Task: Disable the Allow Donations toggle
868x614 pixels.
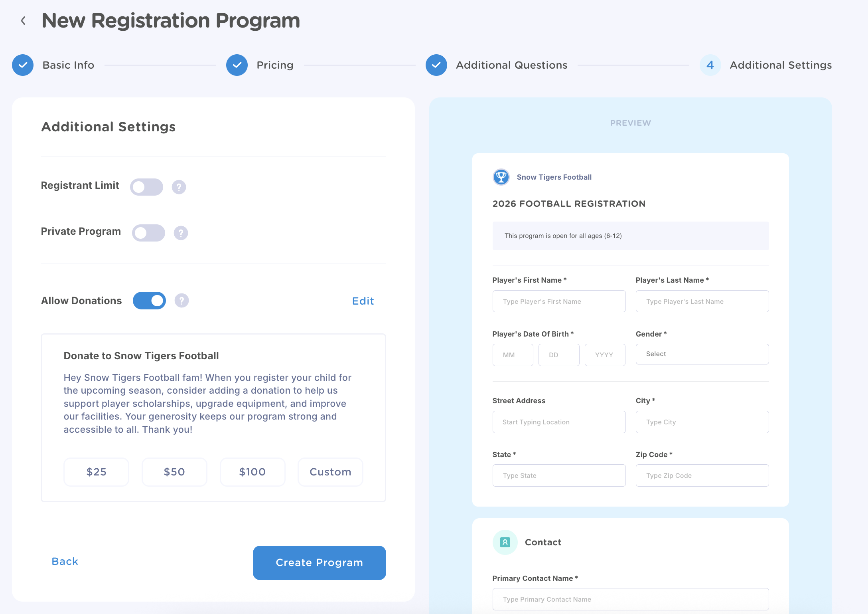Action: (149, 301)
